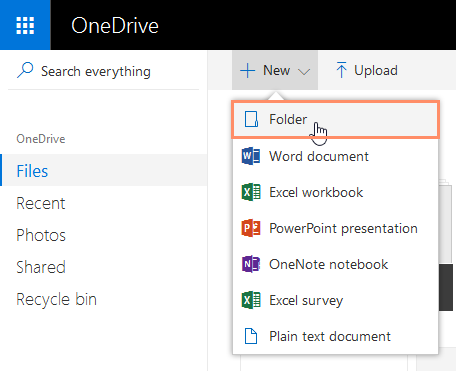Create a new Plain text document

pyautogui.click(x=335, y=336)
